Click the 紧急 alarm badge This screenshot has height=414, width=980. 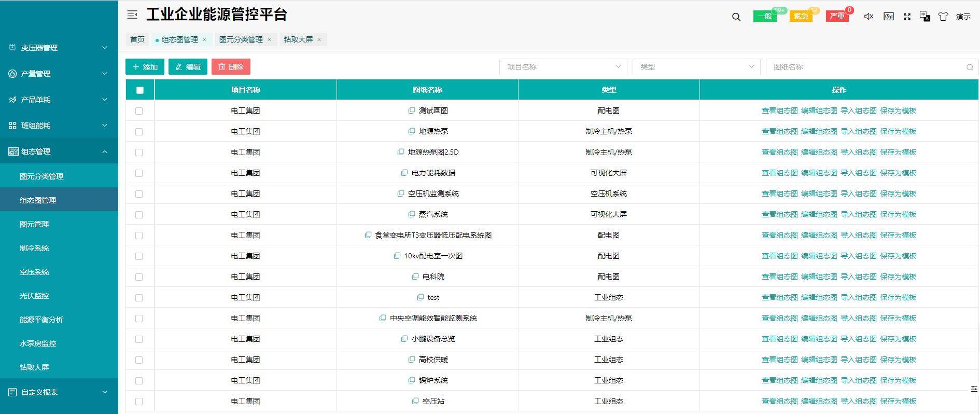[x=801, y=16]
